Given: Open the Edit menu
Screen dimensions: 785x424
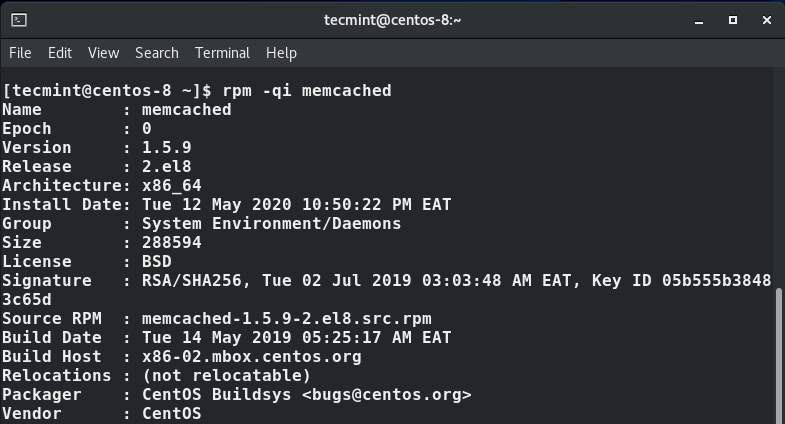Looking at the screenshot, I should coord(60,53).
